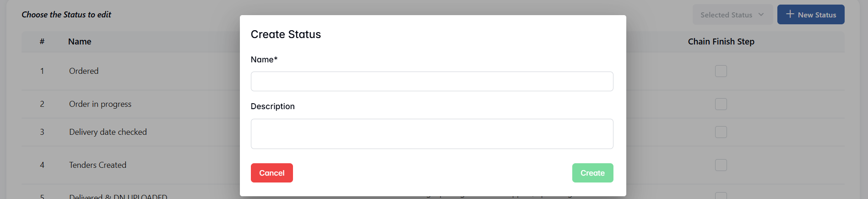Viewport: 868px width, 199px height.
Task: Focus the Description text area
Action: coord(432,134)
